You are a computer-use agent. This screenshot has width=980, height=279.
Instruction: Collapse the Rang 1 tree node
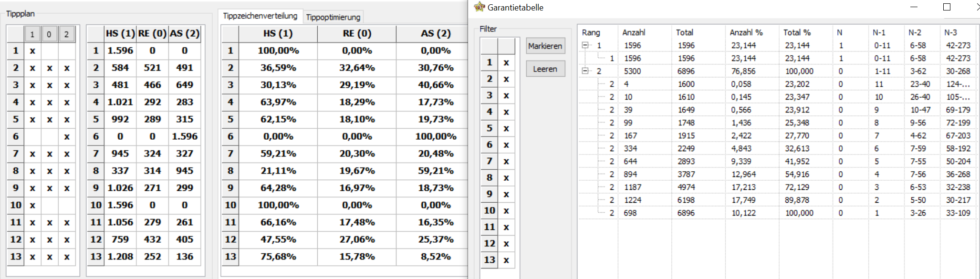[x=585, y=45]
